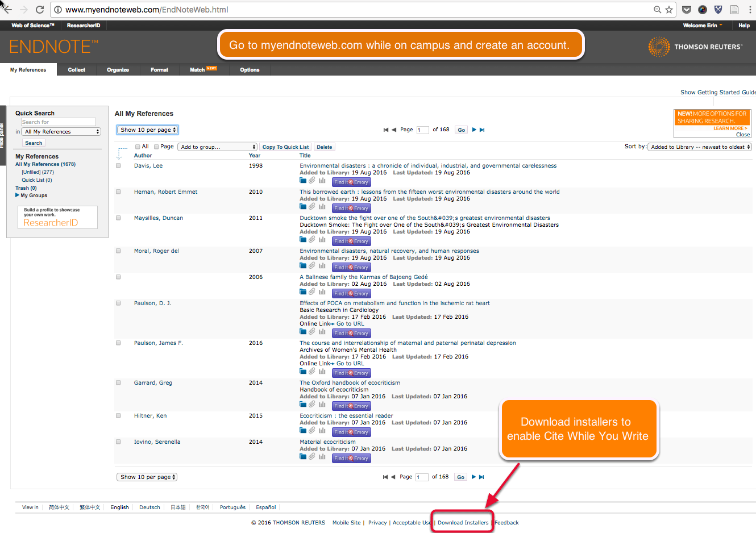Select the Moral, Roger del reference checkbox
This screenshot has width=756, height=533.
[119, 251]
